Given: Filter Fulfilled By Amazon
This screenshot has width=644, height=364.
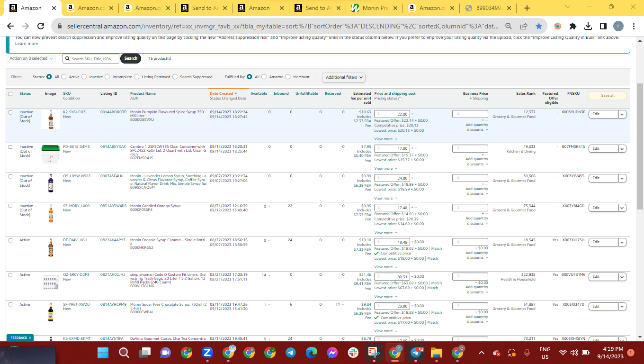Looking at the screenshot, I should tap(265, 77).
